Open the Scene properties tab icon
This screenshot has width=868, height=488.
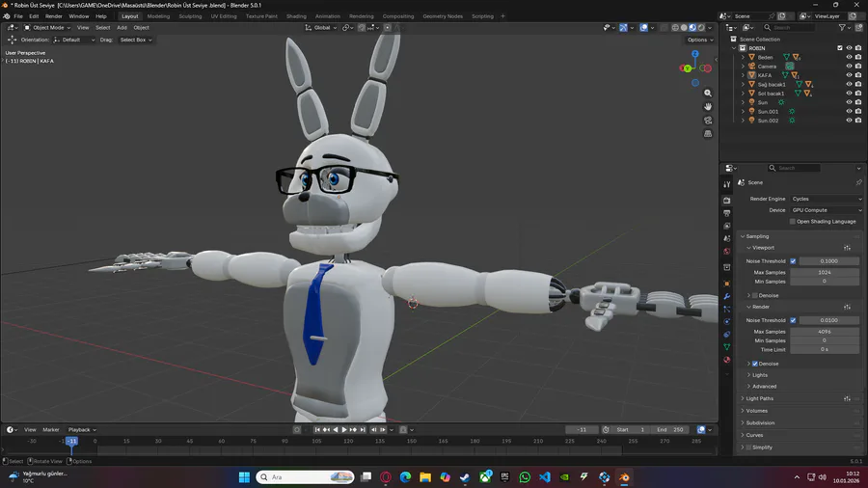(x=727, y=238)
